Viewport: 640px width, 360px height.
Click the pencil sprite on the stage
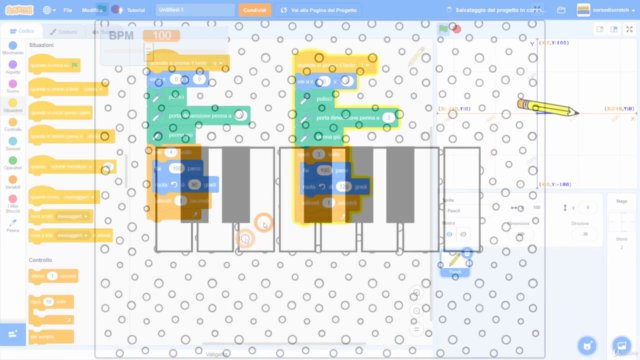click(548, 108)
